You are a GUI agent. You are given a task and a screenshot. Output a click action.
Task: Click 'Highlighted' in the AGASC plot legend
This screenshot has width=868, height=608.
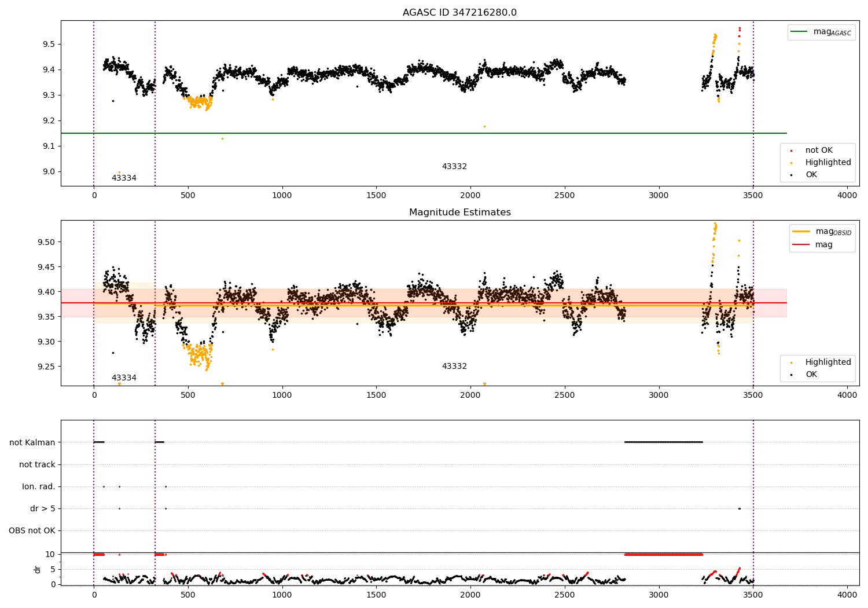click(828, 163)
